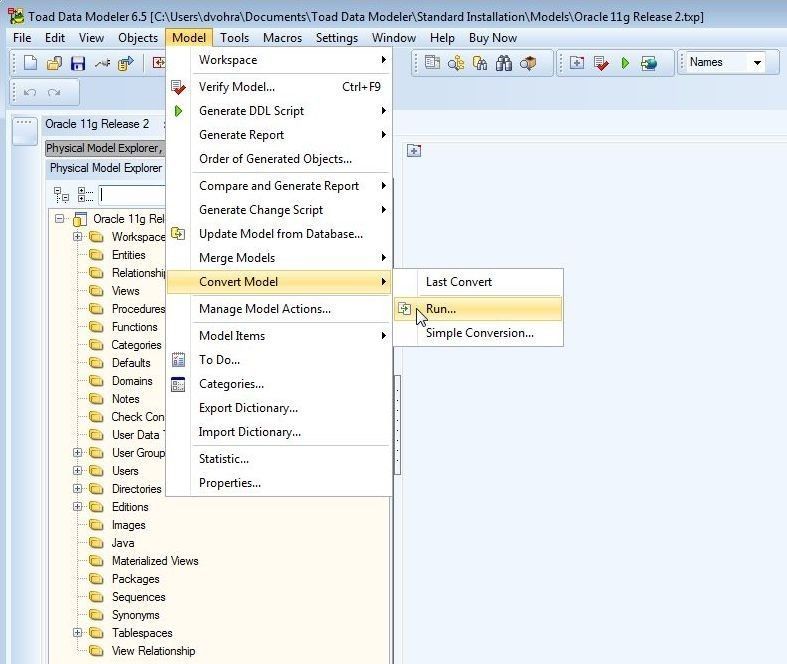Open the Model Items submenu
The height and width of the screenshot is (664, 787).
279,335
